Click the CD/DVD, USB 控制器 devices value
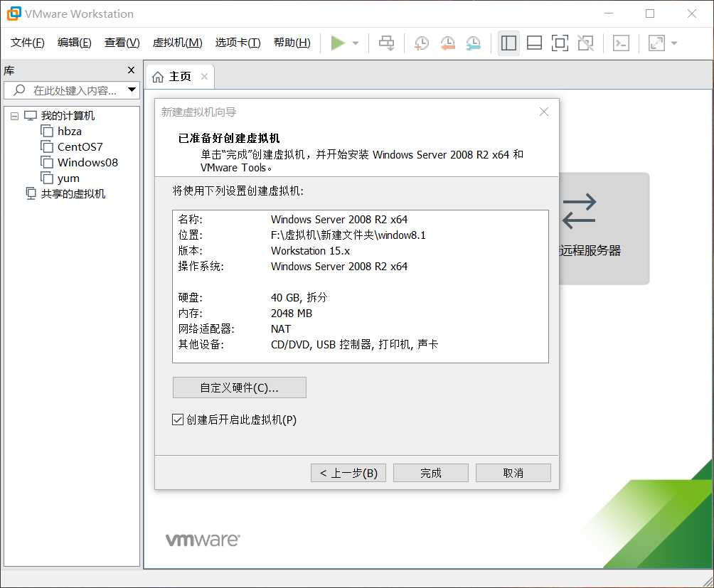 pyautogui.click(x=354, y=345)
